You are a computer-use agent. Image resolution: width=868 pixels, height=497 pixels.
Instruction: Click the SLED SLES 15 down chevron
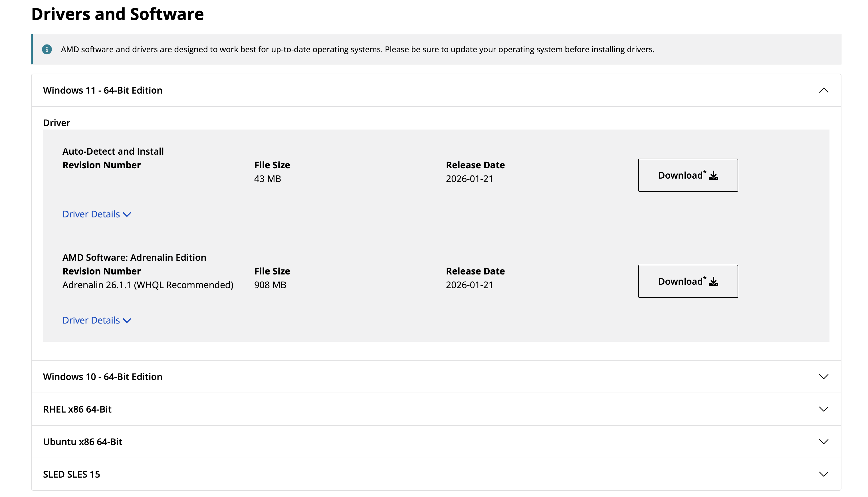[x=823, y=474]
